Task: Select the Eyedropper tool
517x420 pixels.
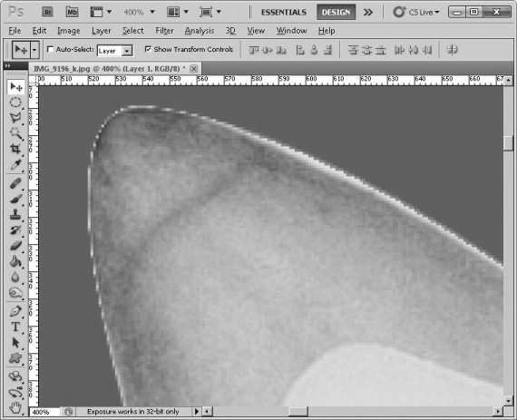Action: pos(15,165)
